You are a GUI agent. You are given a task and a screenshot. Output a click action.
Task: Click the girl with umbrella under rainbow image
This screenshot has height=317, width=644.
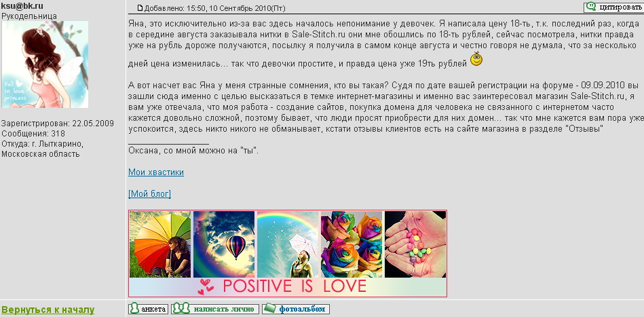[288, 244]
